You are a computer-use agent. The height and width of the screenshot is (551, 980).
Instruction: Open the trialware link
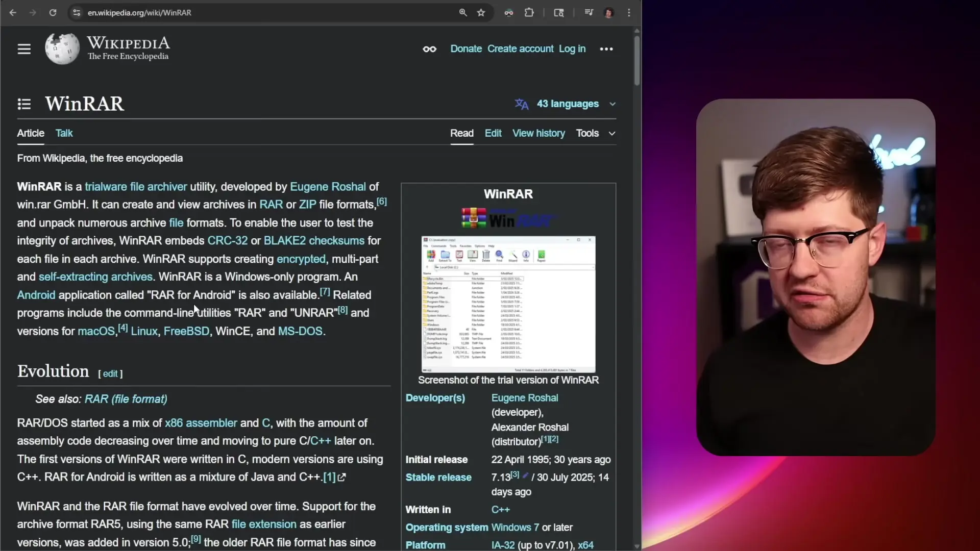[x=106, y=187]
